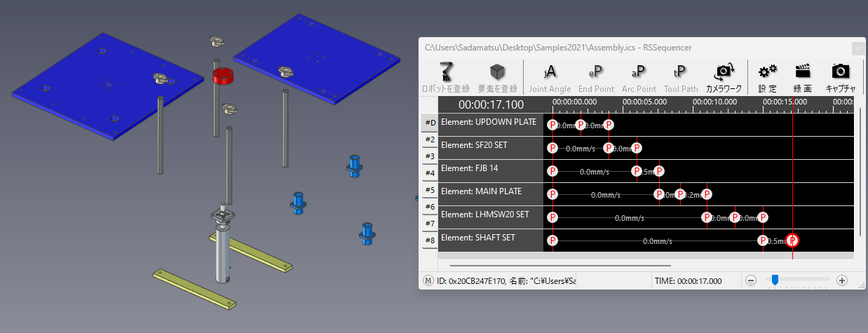Select the Element: SHAFT SET track
Image resolution: width=868 pixels, height=333 pixels.
click(490, 238)
